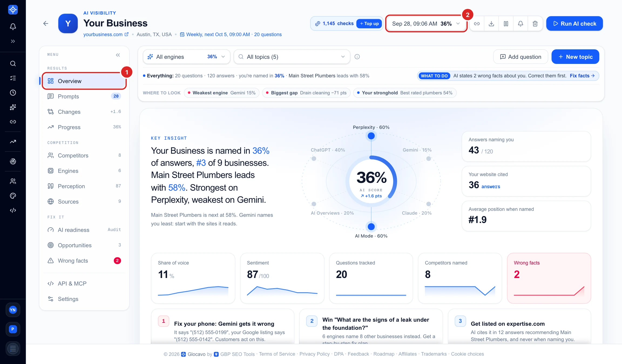
Task: Click Biggest gap Drain cleaning chip
Action: pyautogui.click(x=306, y=93)
